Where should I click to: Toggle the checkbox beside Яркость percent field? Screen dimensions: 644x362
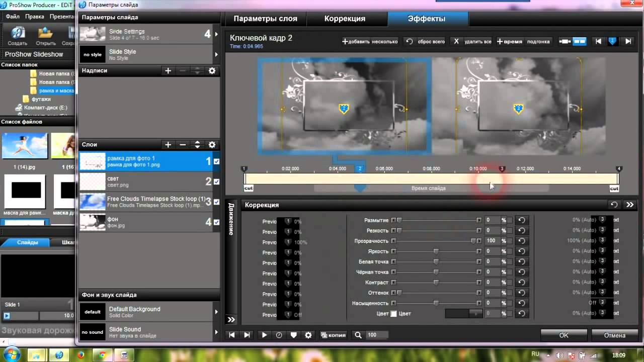pos(510,251)
